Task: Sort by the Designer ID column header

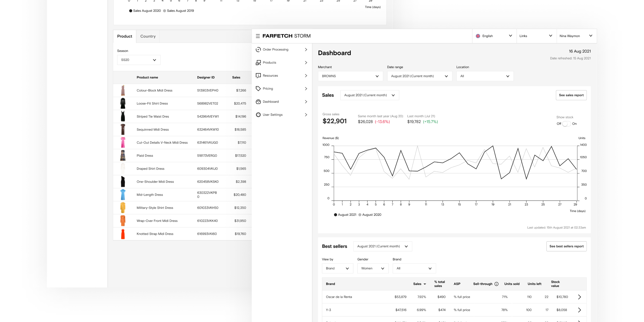Action: (x=205, y=77)
